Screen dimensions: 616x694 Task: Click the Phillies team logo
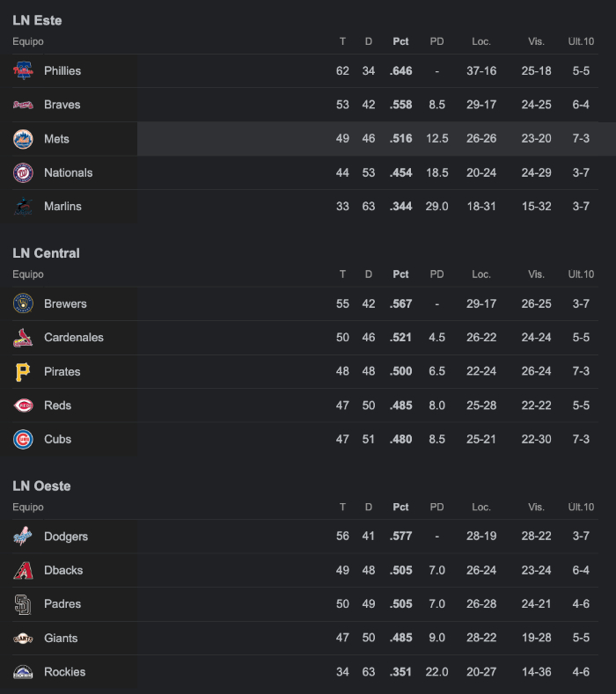(x=23, y=71)
